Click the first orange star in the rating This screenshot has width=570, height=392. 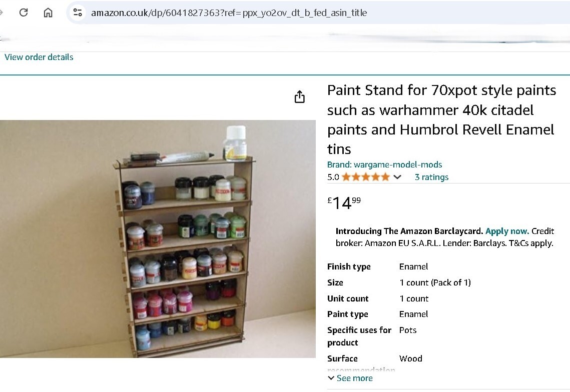pyautogui.click(x=345, y=177)
